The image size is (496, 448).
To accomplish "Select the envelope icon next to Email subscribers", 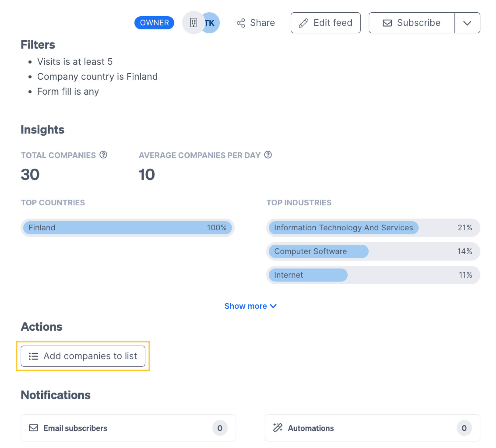I will point(34,428).
